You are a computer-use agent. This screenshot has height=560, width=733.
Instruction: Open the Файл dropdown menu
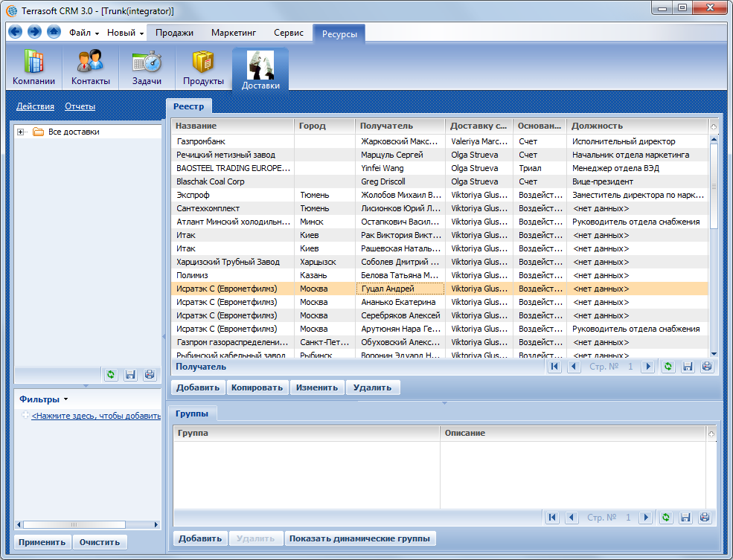pos(83,33)
